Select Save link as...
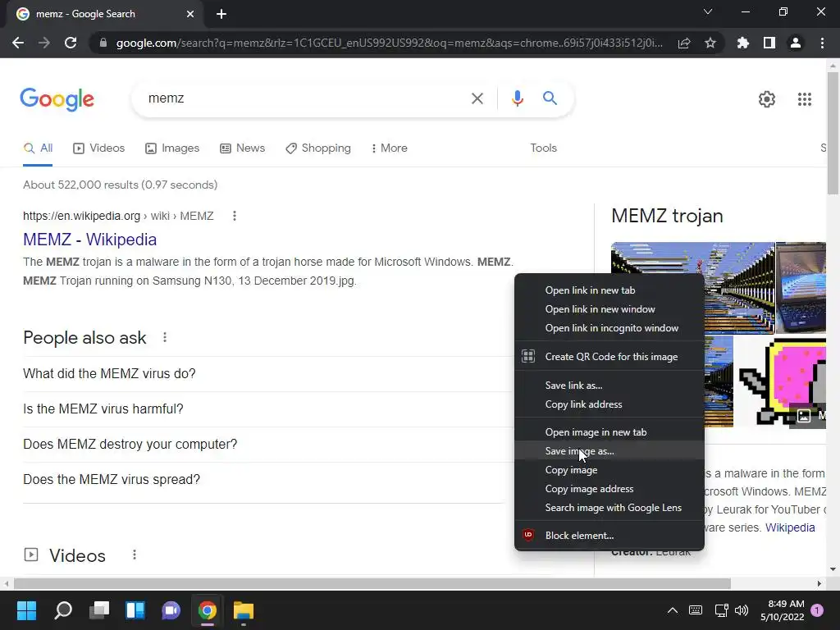The width and height of the screenshot is (840, 630). 609,386
